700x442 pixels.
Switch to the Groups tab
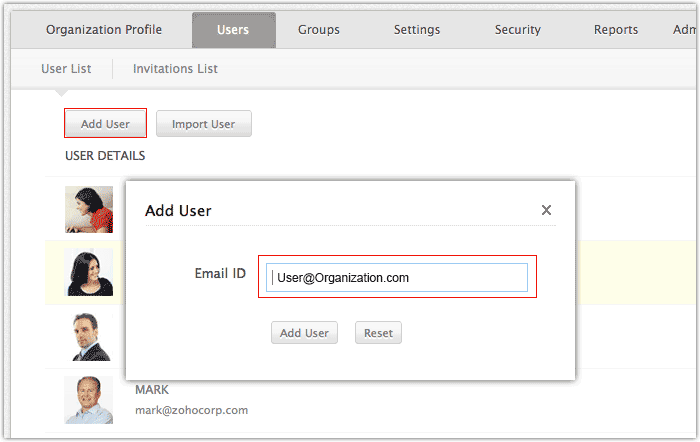coord(318,30)
